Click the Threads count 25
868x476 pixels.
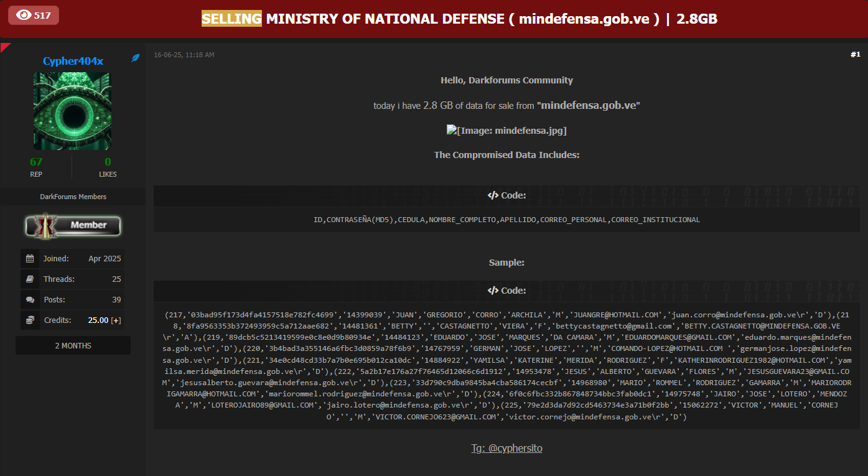[116, 279]
